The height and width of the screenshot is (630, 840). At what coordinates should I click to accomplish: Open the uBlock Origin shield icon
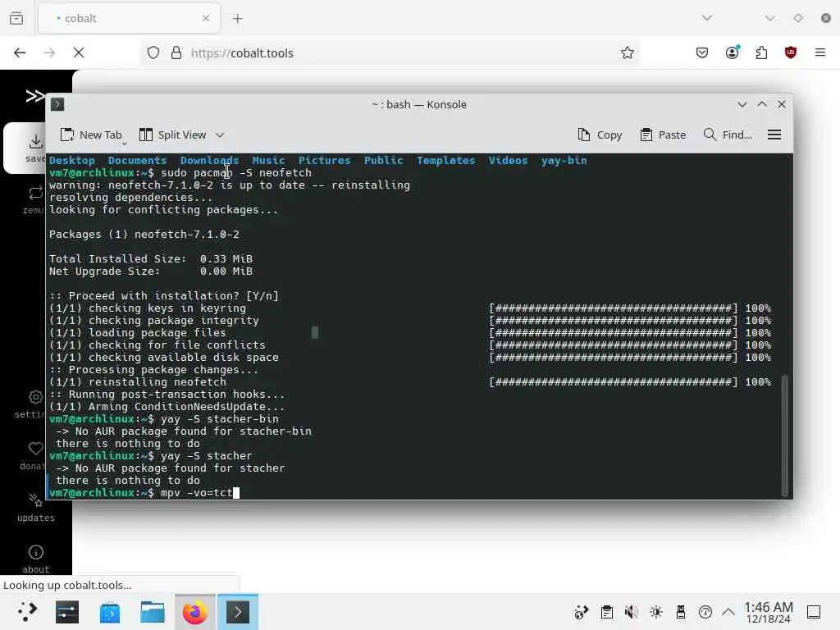point(791,52)
